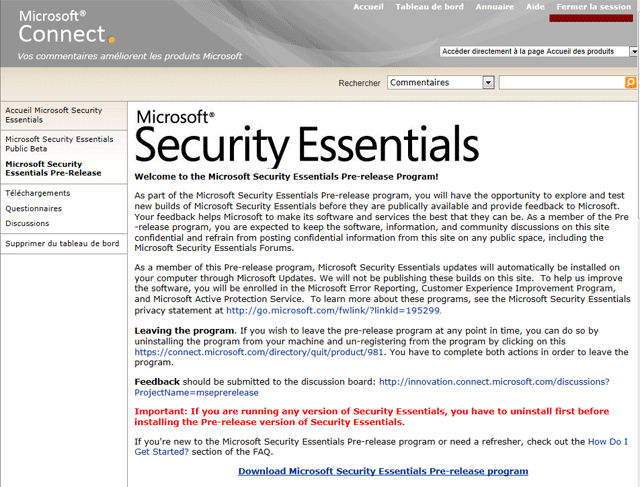640x487 pixels.
Task: Open the Questionnaires sidebar link
Action: (x=33, y=209)
